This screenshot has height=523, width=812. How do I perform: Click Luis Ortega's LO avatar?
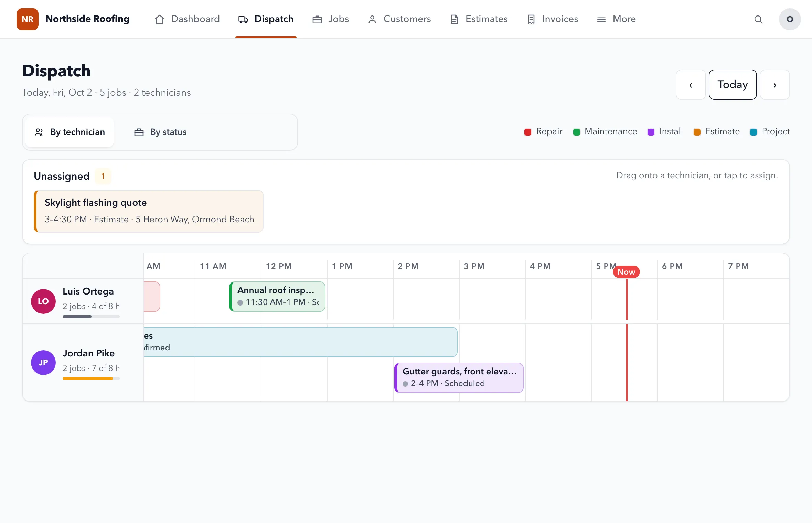(x=43, y=301)
